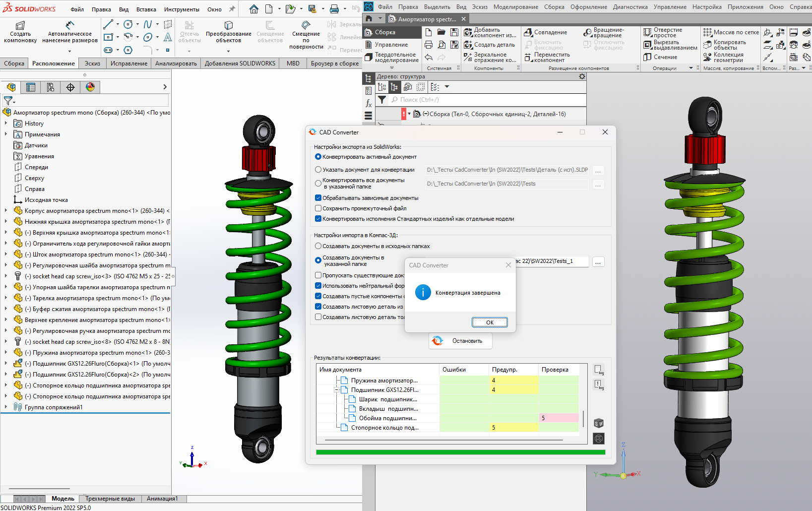The height and width of the screenshot is (511, 812).
Task: Click the green conversion progress bar
Action: coord(460,452)
